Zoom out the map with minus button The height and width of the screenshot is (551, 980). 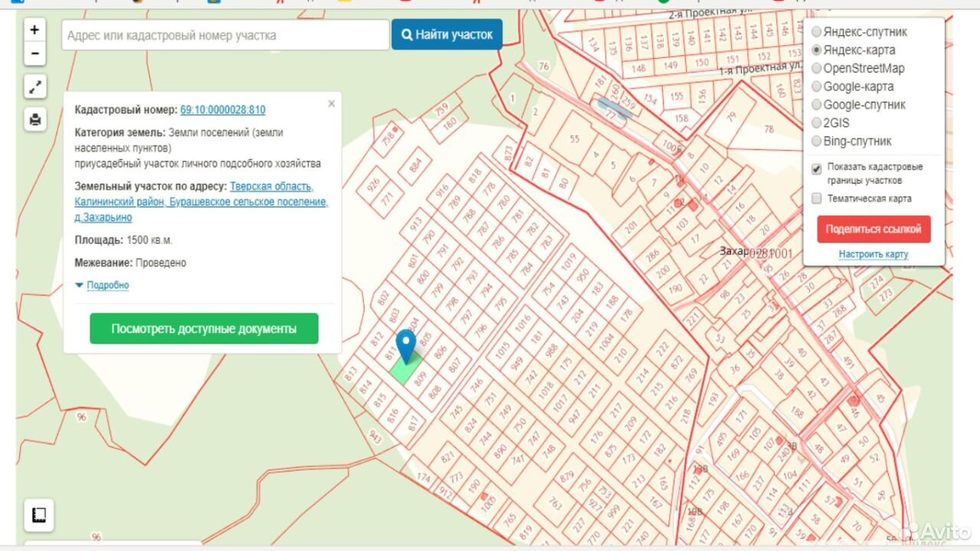34,54
